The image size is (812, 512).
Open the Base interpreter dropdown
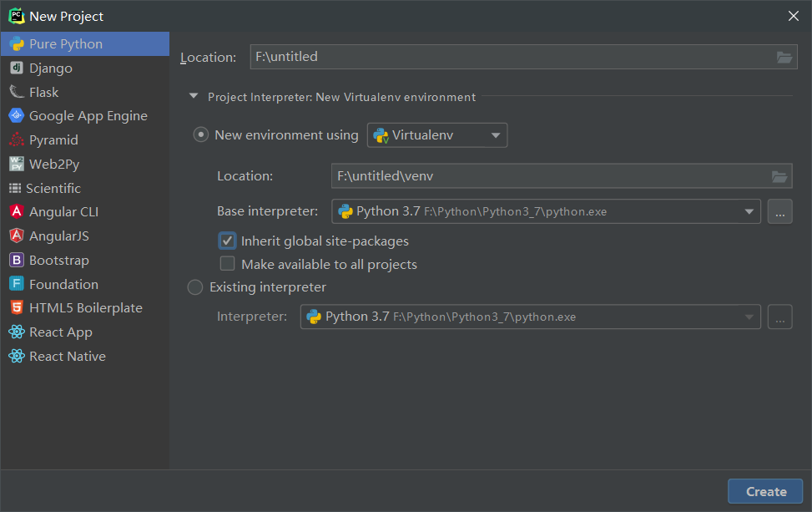point(546,211)
